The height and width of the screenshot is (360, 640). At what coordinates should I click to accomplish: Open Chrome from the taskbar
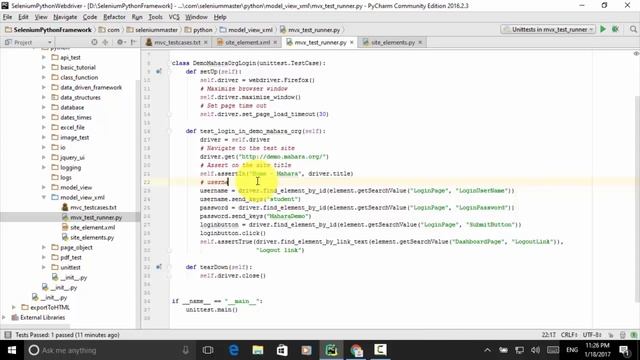point(356,350)
